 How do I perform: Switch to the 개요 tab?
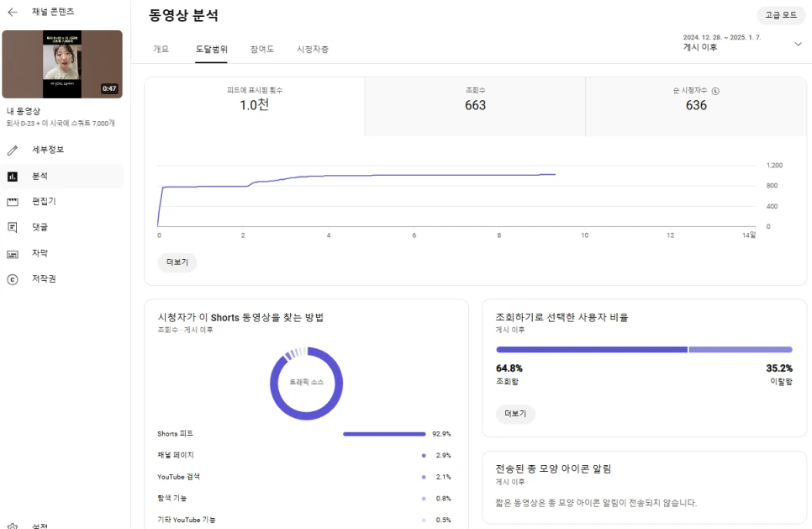click(x=161, y=50)
